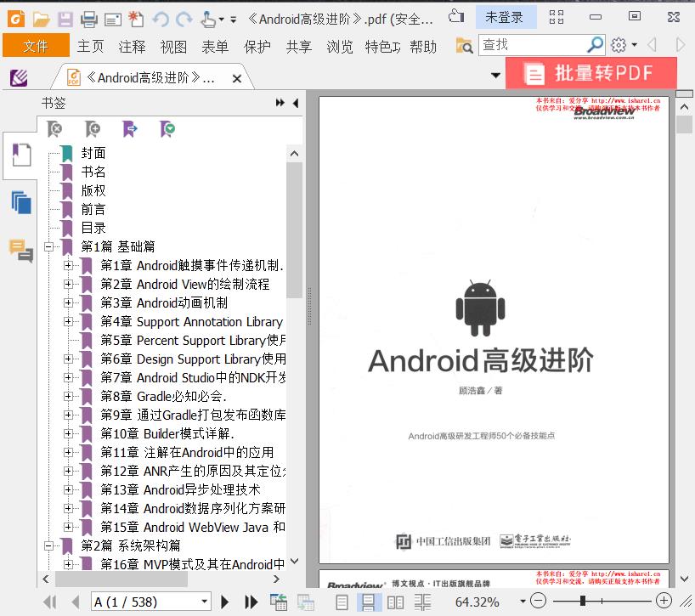This screenshot has width=695, height=616.
Task: Expand 第3章 Android动画机制 bookmark
Action: coord(68,303)
